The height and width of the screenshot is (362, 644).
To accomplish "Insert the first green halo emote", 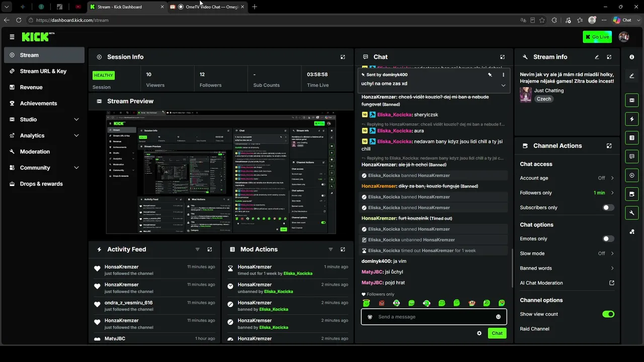I will [366, 303].
